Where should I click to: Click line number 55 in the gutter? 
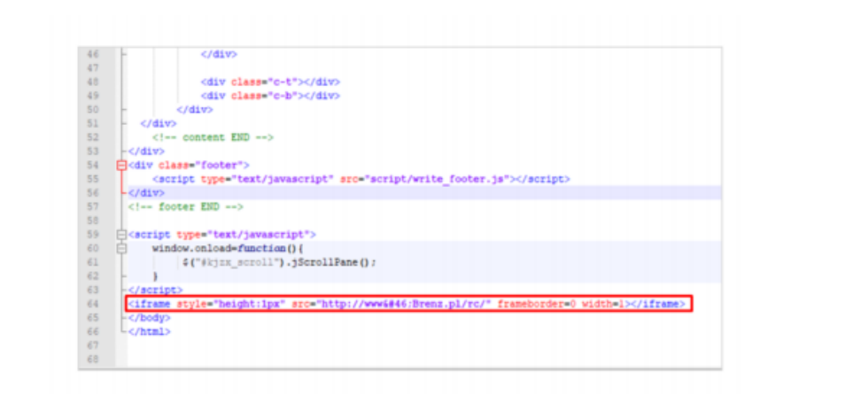[x=92, y=179]
